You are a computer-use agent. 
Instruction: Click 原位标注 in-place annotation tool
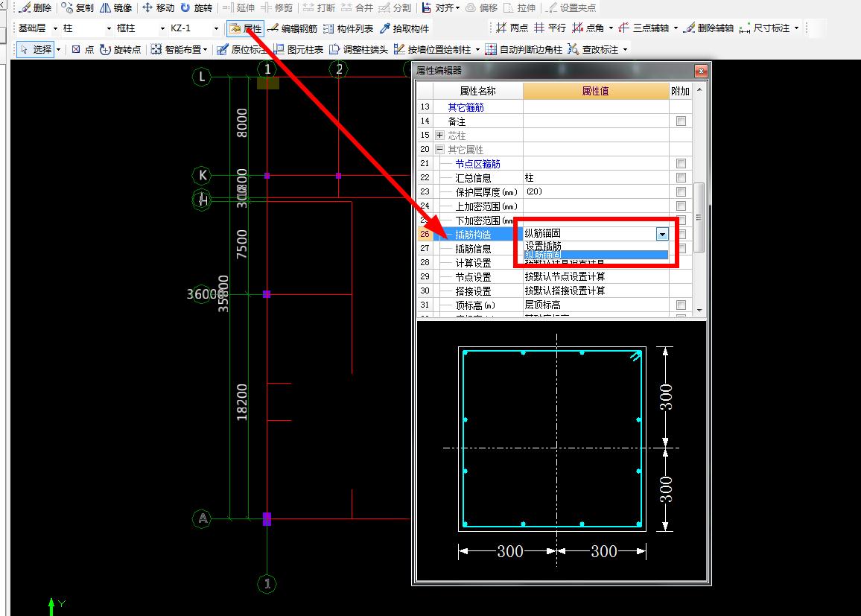241,49
